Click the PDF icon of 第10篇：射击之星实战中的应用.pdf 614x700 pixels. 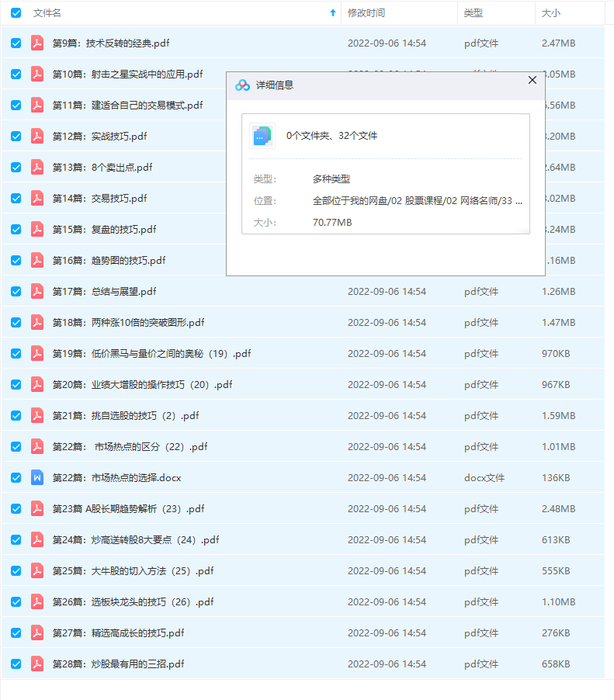click(x=37, y=74)
